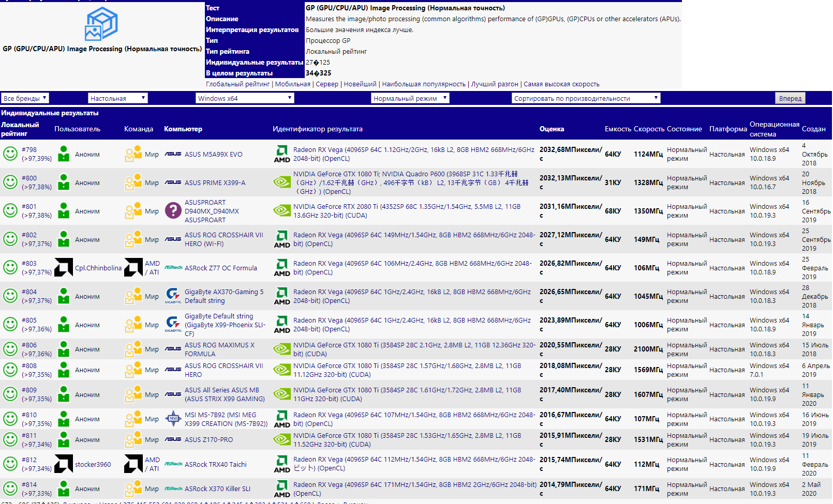Click the ASUS logo beside ASUS PRIME X399-A
The height and width of the screenshot is (504, 833).
(x=173, y=182)
